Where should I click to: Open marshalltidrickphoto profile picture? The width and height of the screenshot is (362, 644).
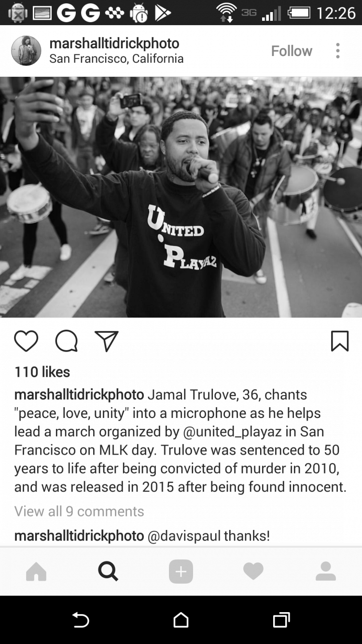click(26, 51)
